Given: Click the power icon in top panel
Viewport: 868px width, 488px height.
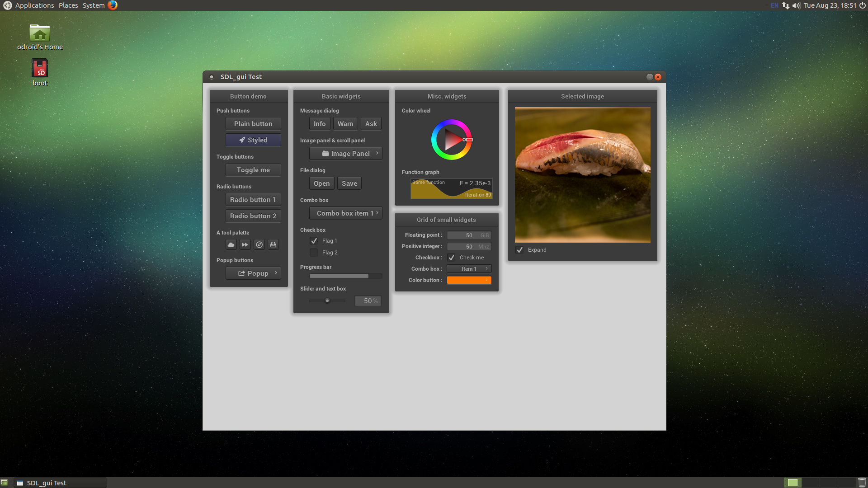Looking at the screenshot, I should (x=862, y=5).
